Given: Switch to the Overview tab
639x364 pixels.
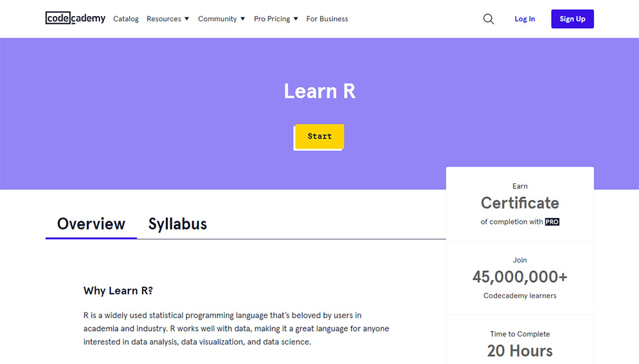Looking at the screenshot, I should click(91, 224).
